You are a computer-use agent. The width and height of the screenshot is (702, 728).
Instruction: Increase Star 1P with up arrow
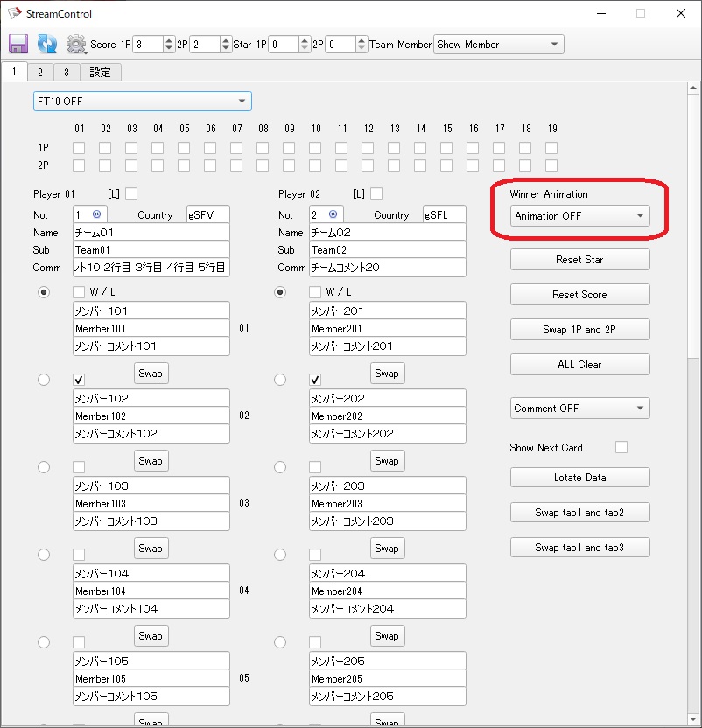click(x=305, y=40)
